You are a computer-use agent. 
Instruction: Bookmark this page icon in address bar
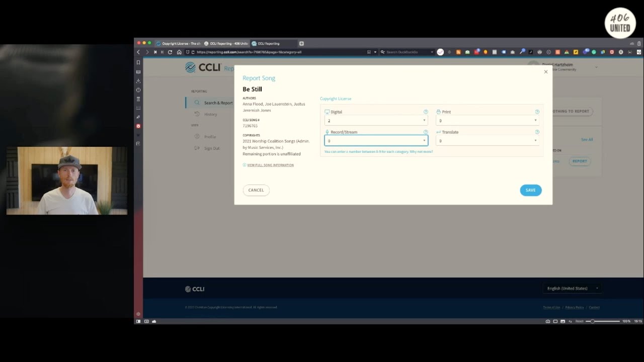(x=369, y=52)
